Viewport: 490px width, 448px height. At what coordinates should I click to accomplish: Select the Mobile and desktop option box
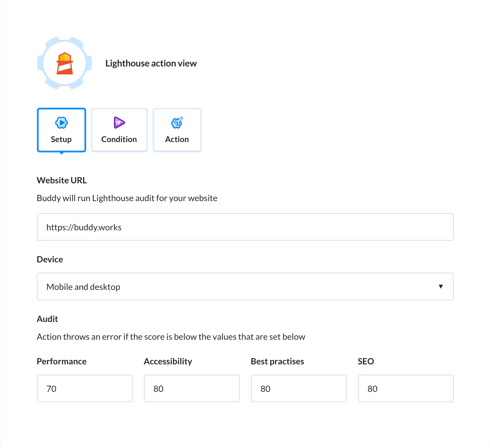click(x=245, y=286)
